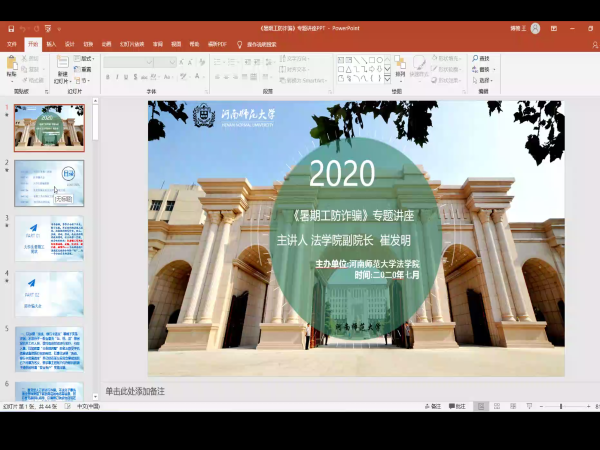Toggle the 批注 (Comments) status bar button
Screen dimensions: 600x450
[457, 406]
